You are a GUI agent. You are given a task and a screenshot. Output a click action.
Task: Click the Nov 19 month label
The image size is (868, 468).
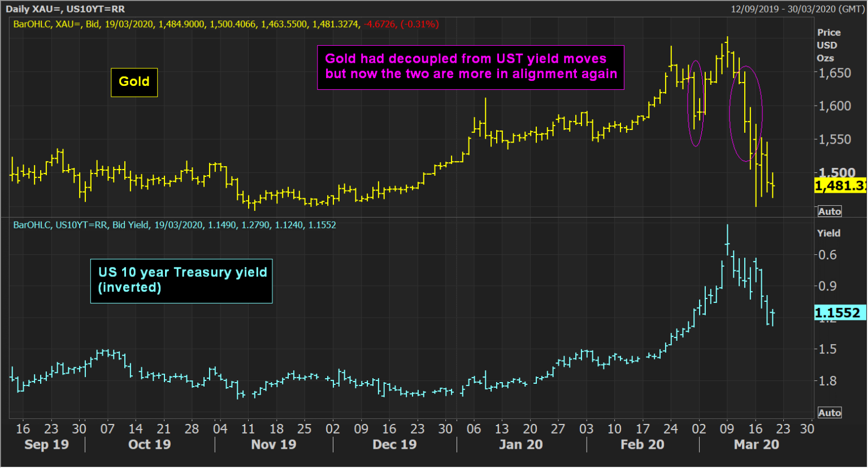tap(274, 445)
